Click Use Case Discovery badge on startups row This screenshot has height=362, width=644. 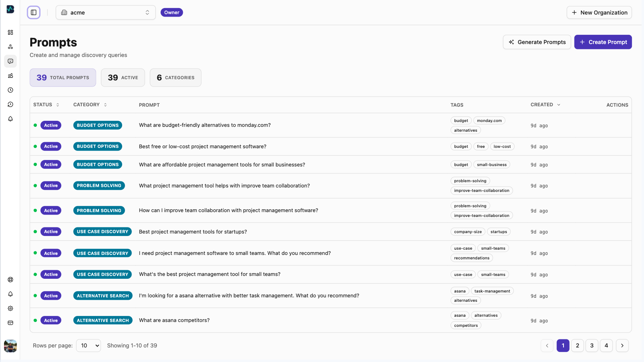point(102,232)
